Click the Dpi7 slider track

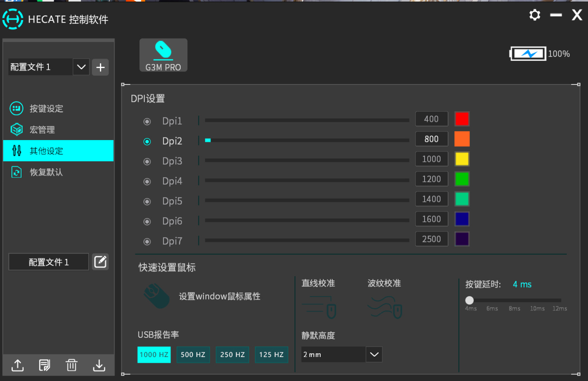click(x=307, y=241)
